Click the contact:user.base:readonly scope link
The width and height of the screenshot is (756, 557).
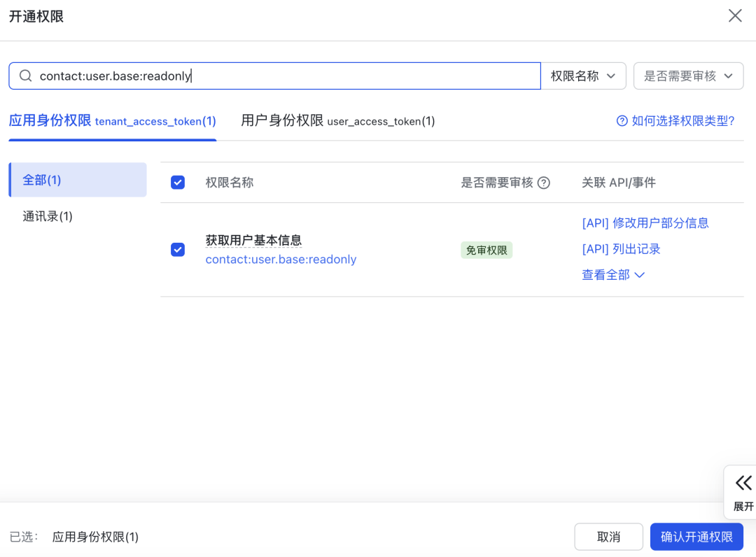point(281,259)
